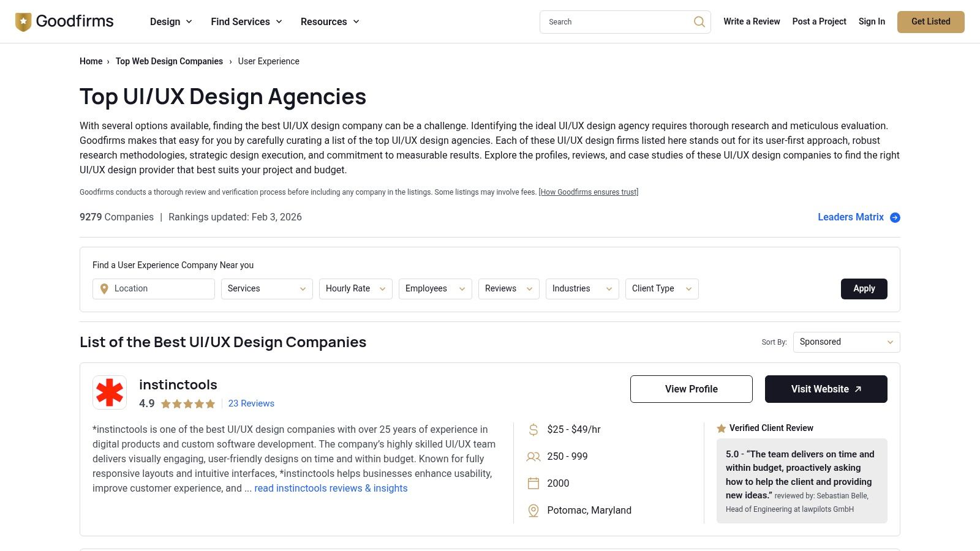Open the Services filter dropdown
Image resolution: width=980 pixels, height=551 pixels.
pyautogui.click(x=266, y=288)
